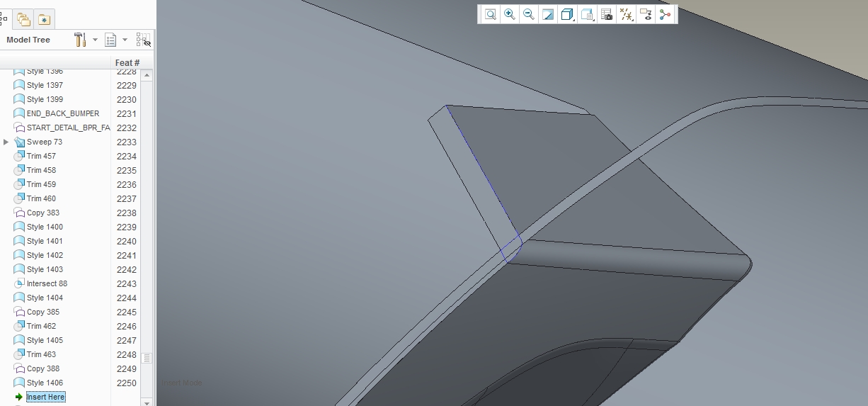
Task: Select Copy 388 in model tree
Action: point(43,368)
